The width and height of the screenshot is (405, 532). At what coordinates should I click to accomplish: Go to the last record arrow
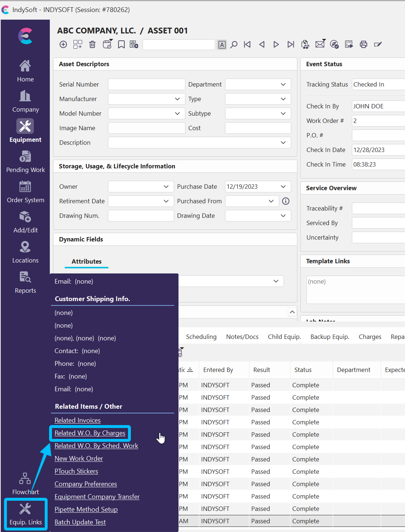pyautogui.click(x=290, y=44)
